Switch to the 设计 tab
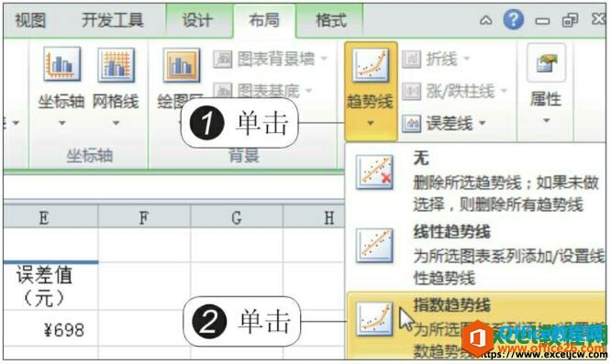611x364 pixels. [x=197, y=20]
